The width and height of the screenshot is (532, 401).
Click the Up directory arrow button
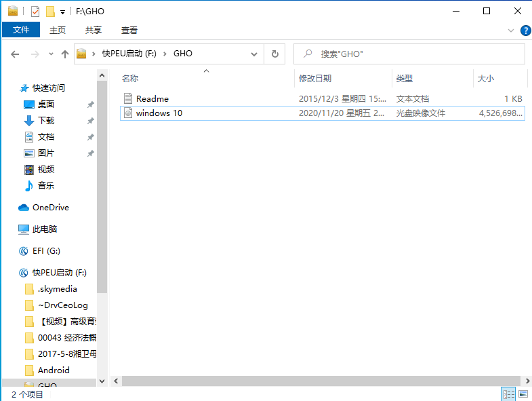[65, 54]
